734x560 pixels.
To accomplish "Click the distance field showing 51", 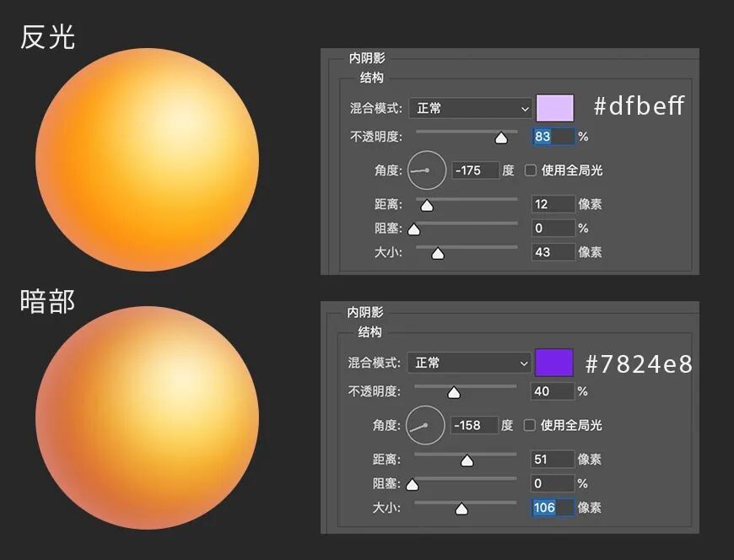I will (553, 460).
